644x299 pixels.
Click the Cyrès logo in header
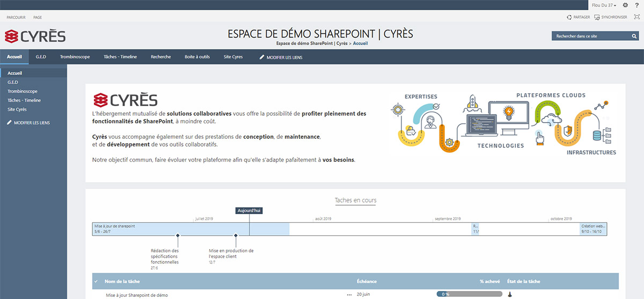[x=35, y=36]
